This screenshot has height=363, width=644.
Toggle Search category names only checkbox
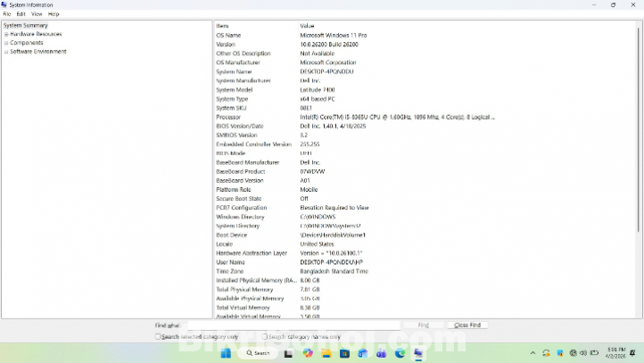[x=265, y=337]
